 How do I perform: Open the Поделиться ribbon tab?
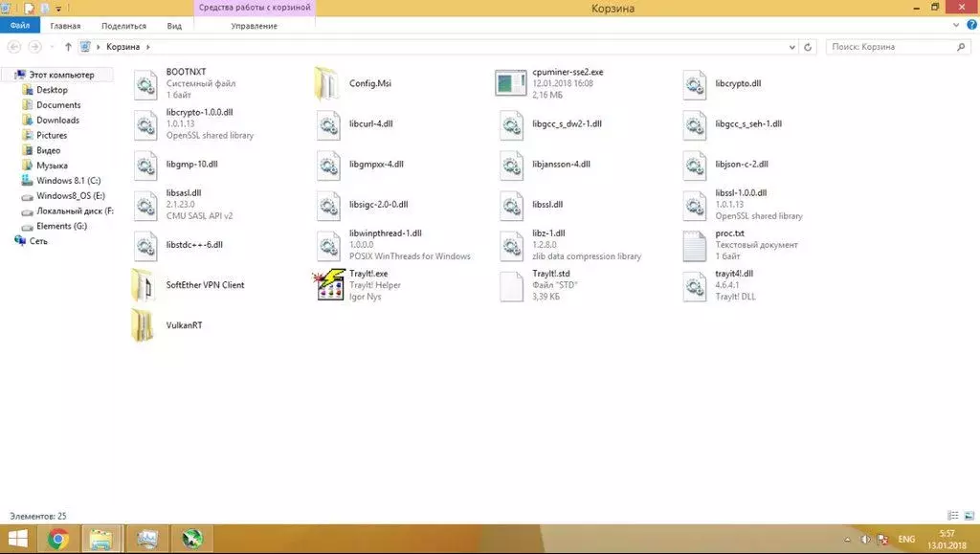[123, 26]
